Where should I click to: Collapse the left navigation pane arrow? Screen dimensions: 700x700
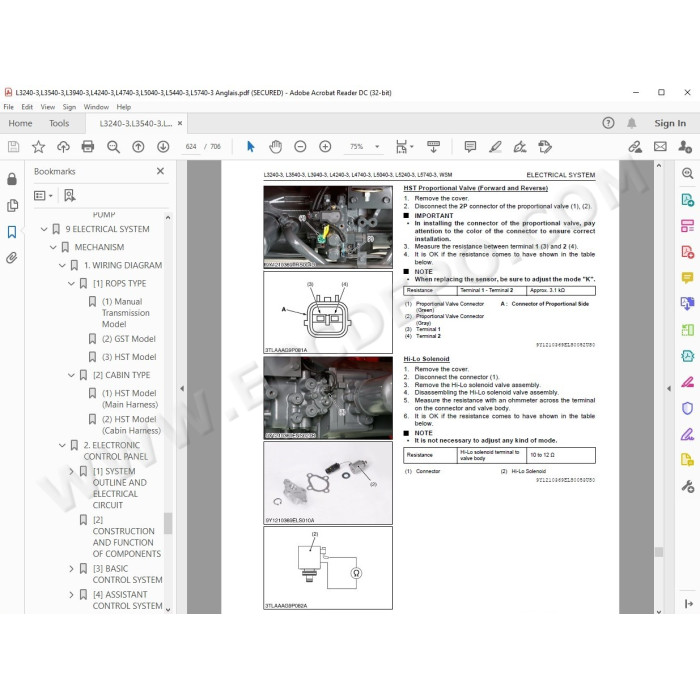coord(182,388)
